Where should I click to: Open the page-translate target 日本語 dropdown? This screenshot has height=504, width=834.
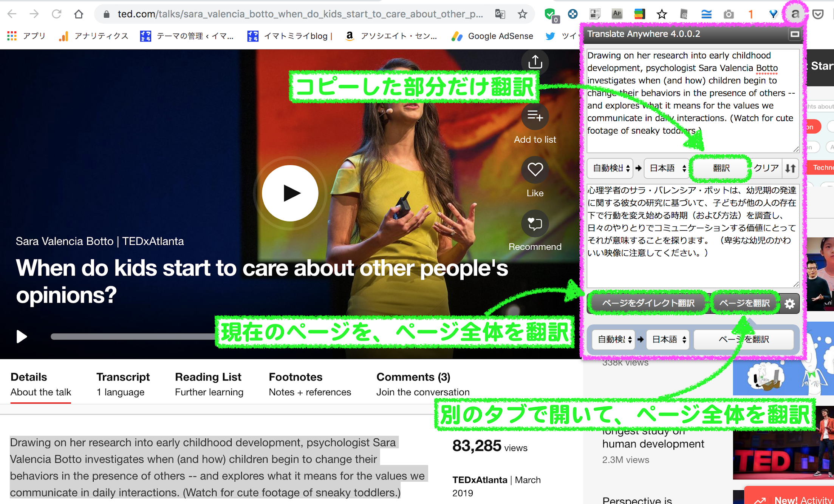(x=668, y=339)
